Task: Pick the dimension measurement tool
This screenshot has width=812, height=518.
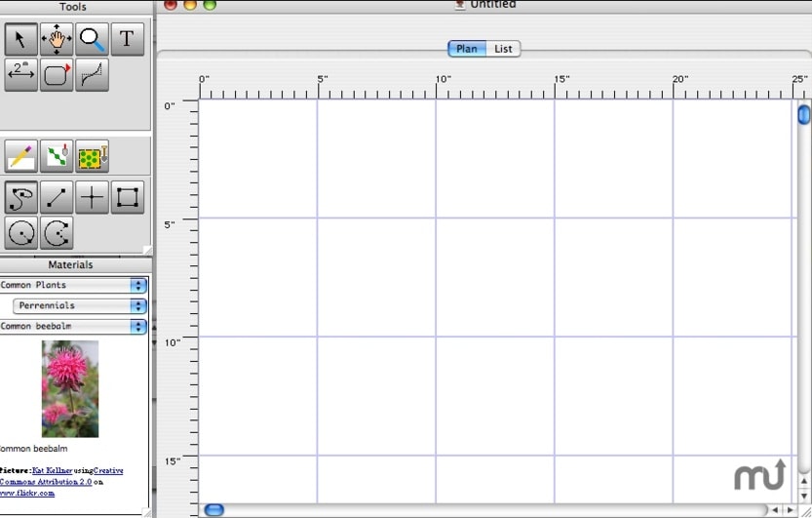Action: 21,74
